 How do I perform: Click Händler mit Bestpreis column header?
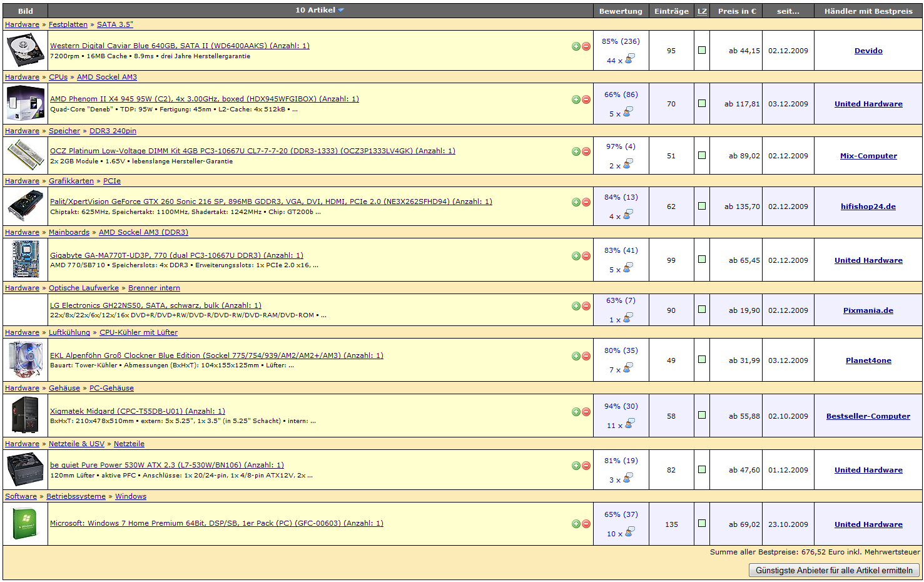[x=868, y=11]
